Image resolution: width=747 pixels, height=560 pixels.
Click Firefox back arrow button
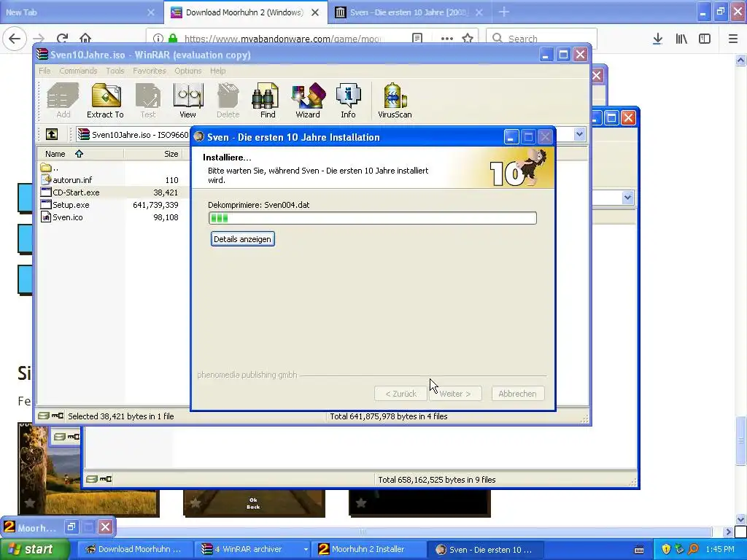pos(15,39)
